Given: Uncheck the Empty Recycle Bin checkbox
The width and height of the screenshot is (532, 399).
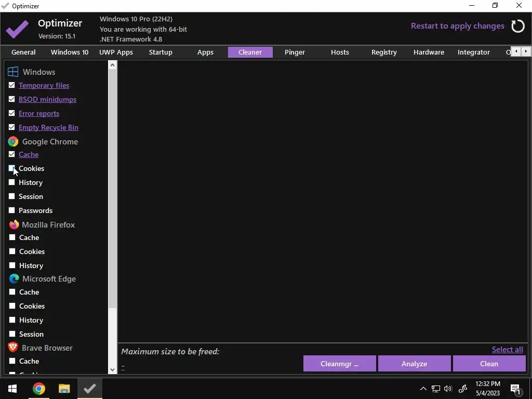Looking at the screenshot, I should (x=12, y=127).
